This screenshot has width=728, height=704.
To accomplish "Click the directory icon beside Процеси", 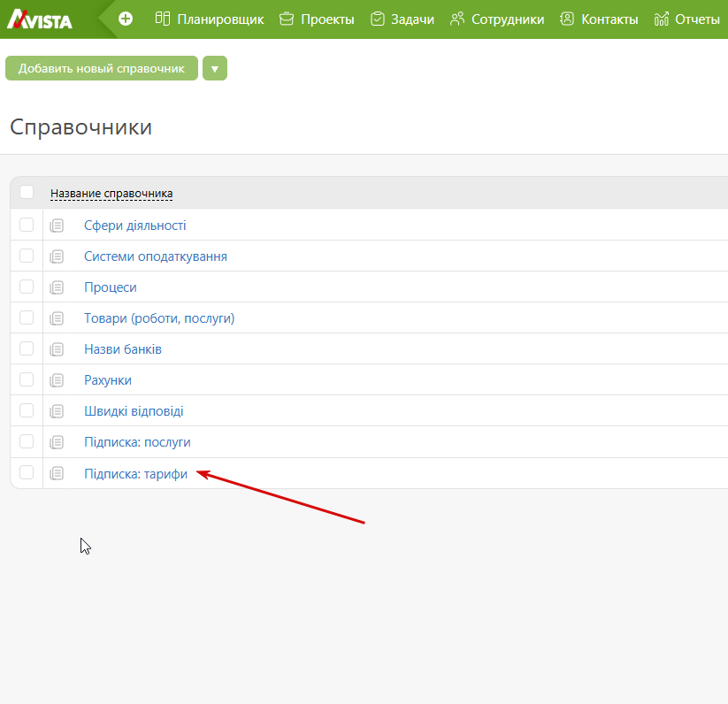I will point(57,287).
